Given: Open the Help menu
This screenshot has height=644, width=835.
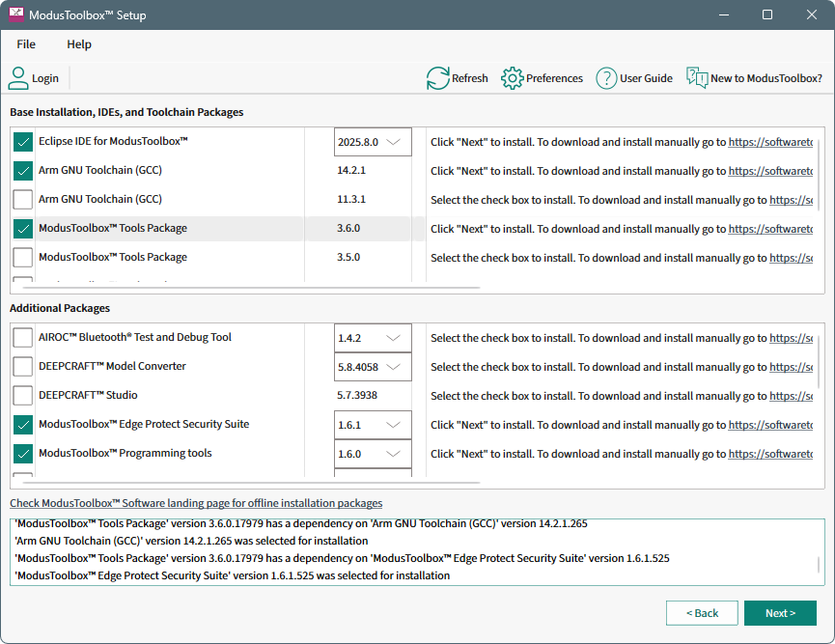Looking at the screenshot, I should pos(79,44).
